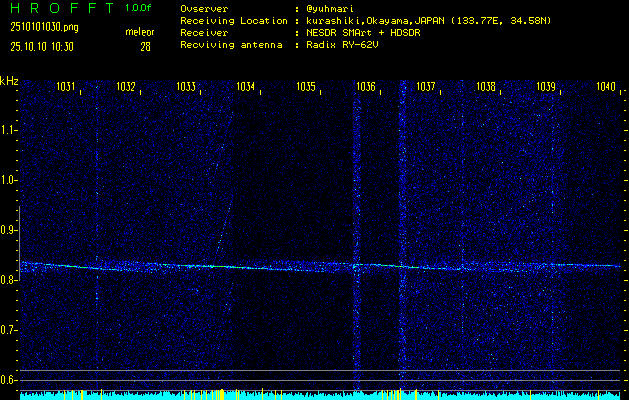Click the 1.1 kHz frequency tick
This screenshot has width=629, height=400.
coord(9,130)
